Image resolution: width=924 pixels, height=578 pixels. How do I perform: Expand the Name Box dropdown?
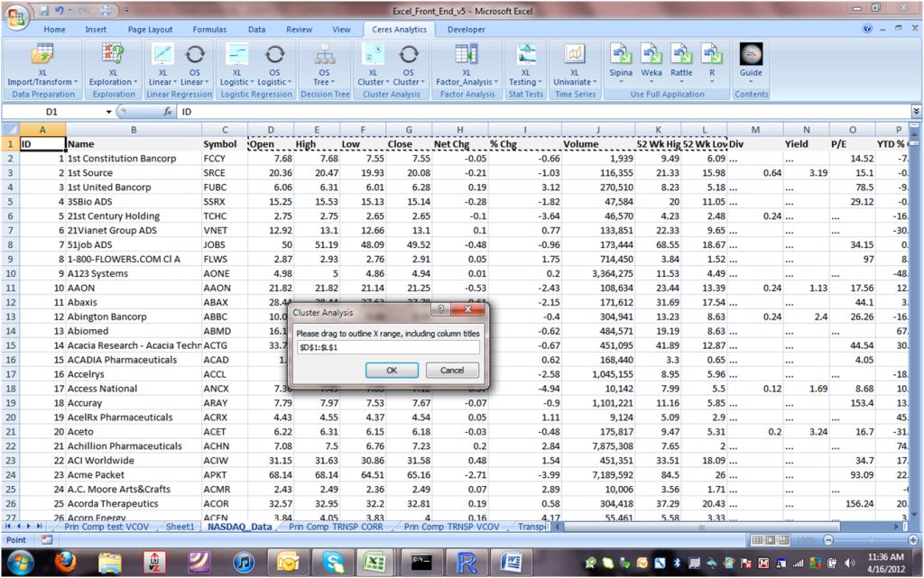[x=108, y=112]
